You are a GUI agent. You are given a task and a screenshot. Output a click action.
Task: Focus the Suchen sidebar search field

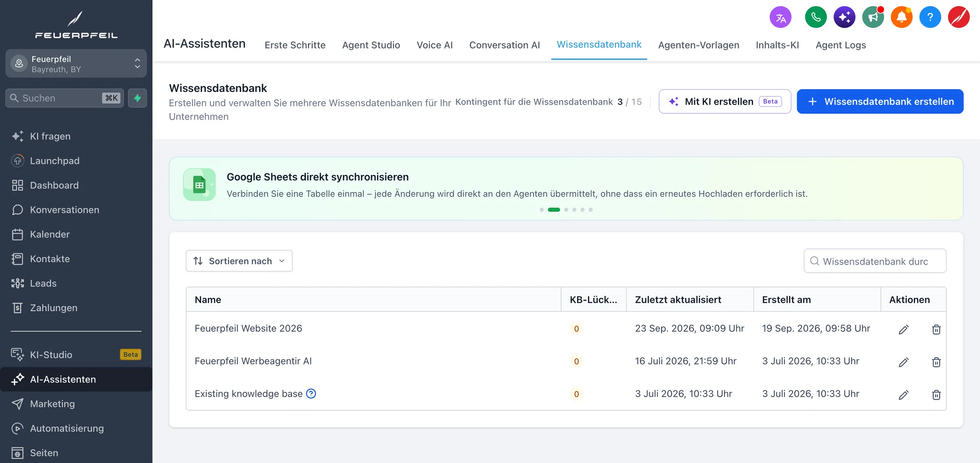point(65,98)
